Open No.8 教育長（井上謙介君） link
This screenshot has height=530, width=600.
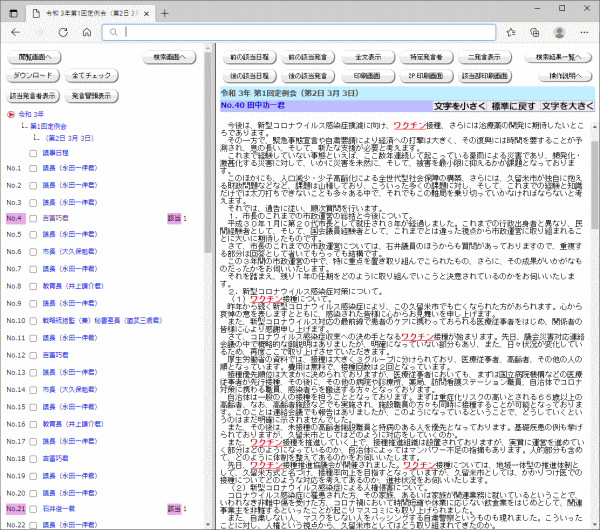point(73,286)
